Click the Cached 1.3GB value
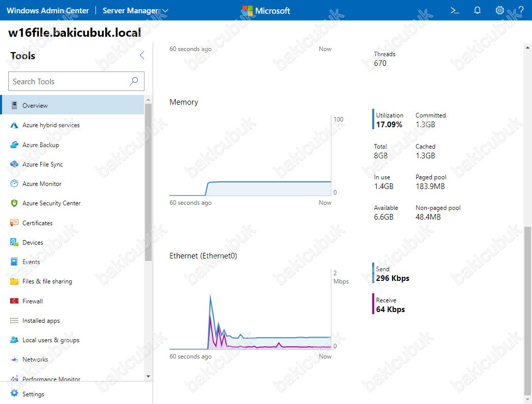The height and width of the screenshot is (404, 532). pos(425,156)
